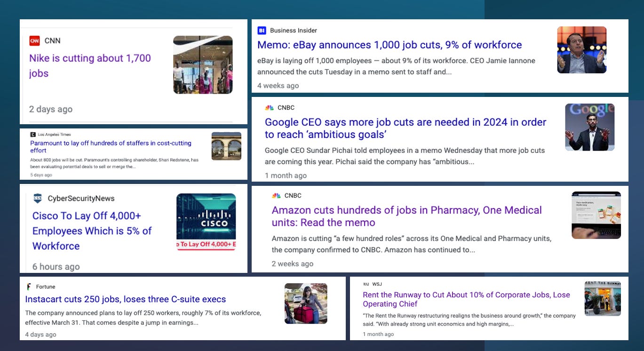Click the '1 month ago' timestamp under Rent the Runway
644x351 pixels.
coord(378,334)
